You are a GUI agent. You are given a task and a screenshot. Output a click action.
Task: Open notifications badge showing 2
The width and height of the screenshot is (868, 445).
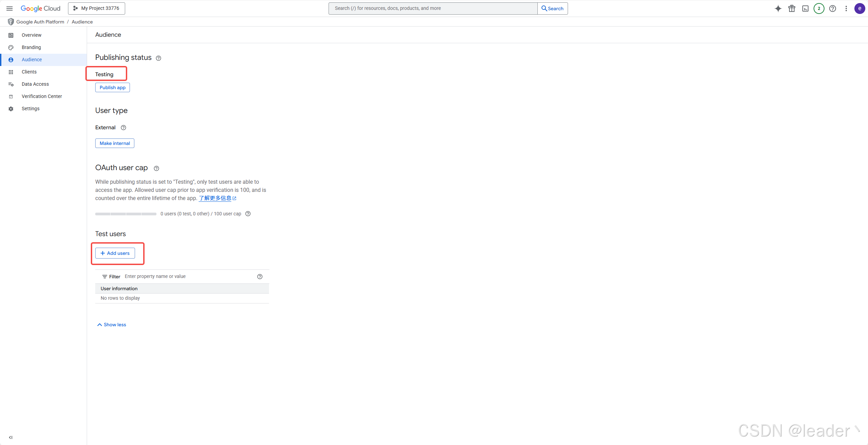click(x=819, y=9)
